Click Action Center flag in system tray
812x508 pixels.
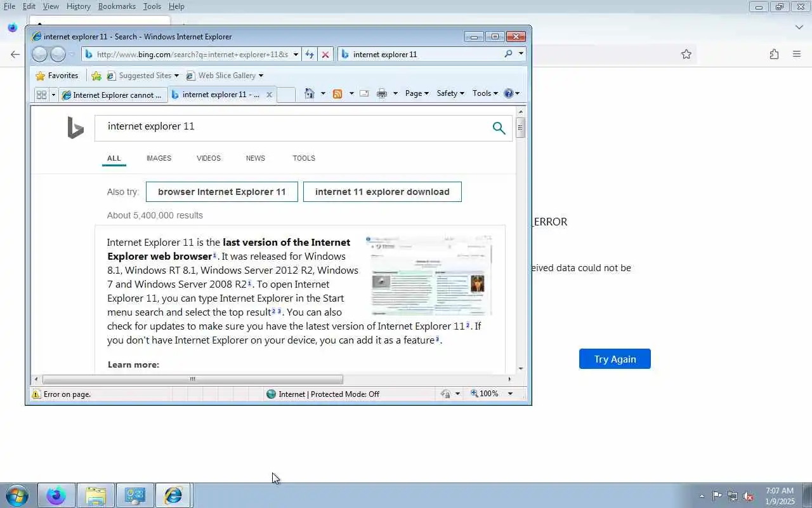tap(717, 496)
